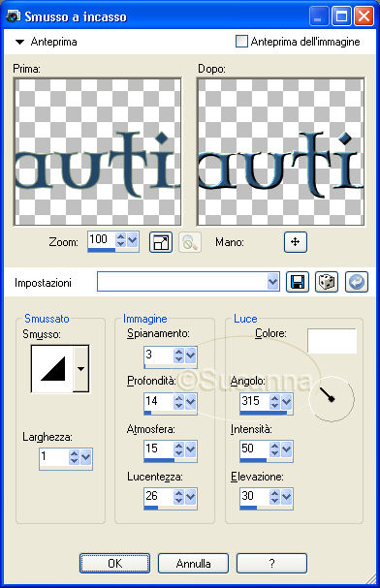380x588 pixels.
Task: Click the fit-to-window zoom icon
Action: [161, 242]
